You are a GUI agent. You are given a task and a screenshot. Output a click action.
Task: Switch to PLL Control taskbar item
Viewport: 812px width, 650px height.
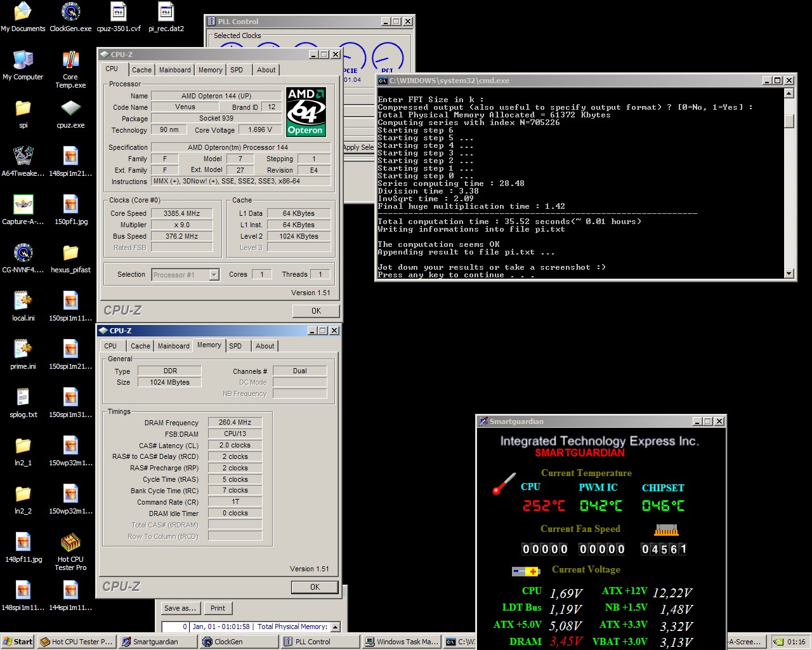coord(320,642)
